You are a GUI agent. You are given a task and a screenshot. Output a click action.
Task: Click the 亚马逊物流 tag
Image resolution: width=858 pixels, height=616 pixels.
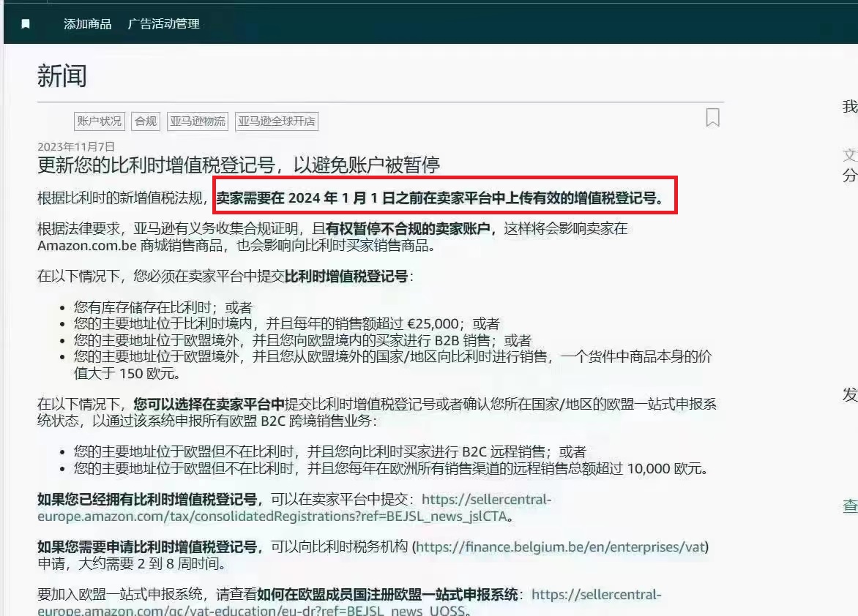tap(198, 121)
